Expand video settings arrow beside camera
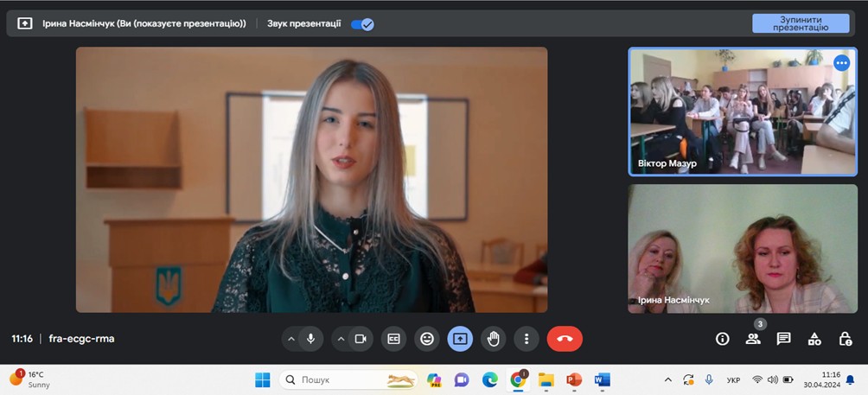This screenshot has width=868, height=395. pos(341,339)
